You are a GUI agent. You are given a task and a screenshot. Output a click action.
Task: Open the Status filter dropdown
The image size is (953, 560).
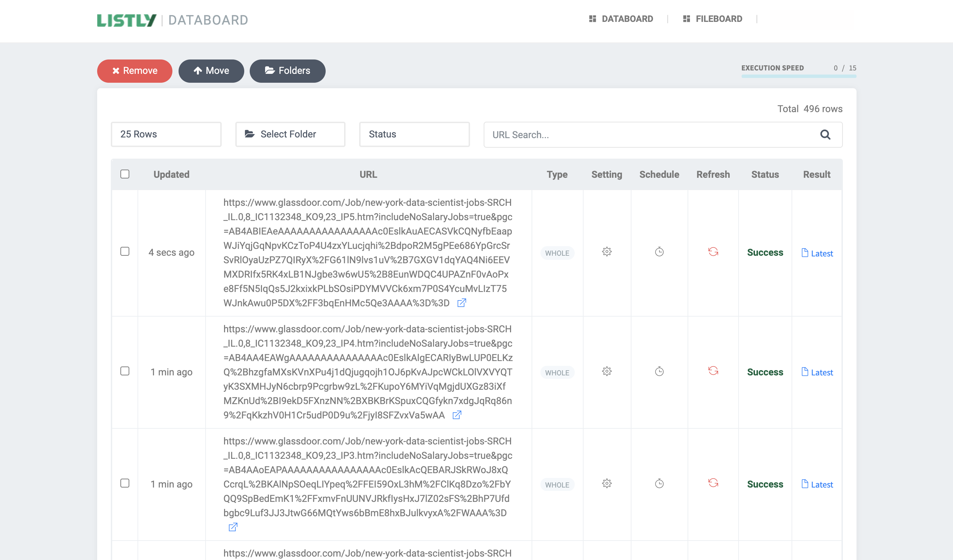point(414,134)
